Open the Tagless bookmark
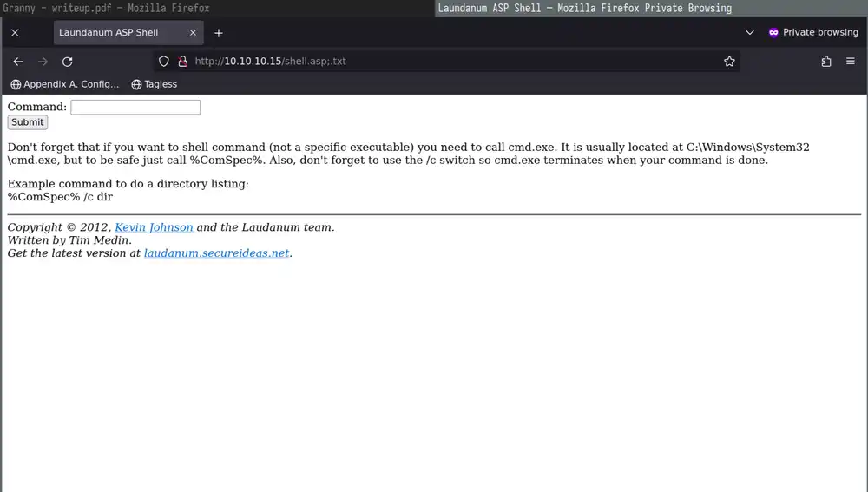This screenshot has width=868, height=492. [155, 84]
